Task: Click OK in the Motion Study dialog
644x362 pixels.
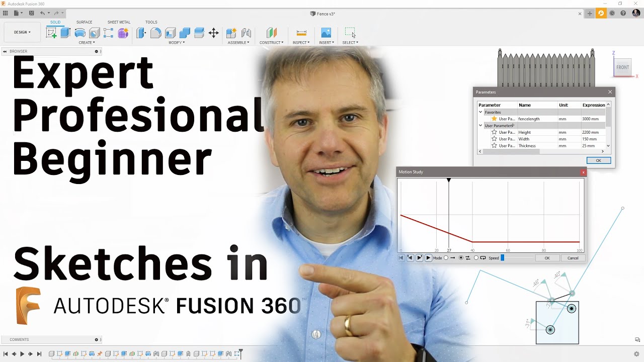Action: pyautogui.click(x=547, y=258)
